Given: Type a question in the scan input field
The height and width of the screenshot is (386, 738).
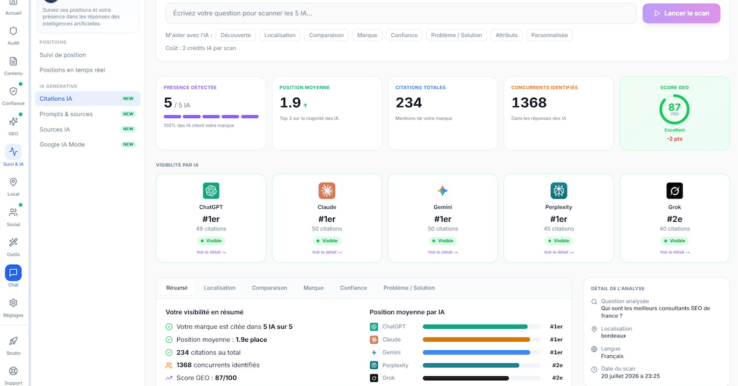Looking at the screenshot, I should [401, 13].
